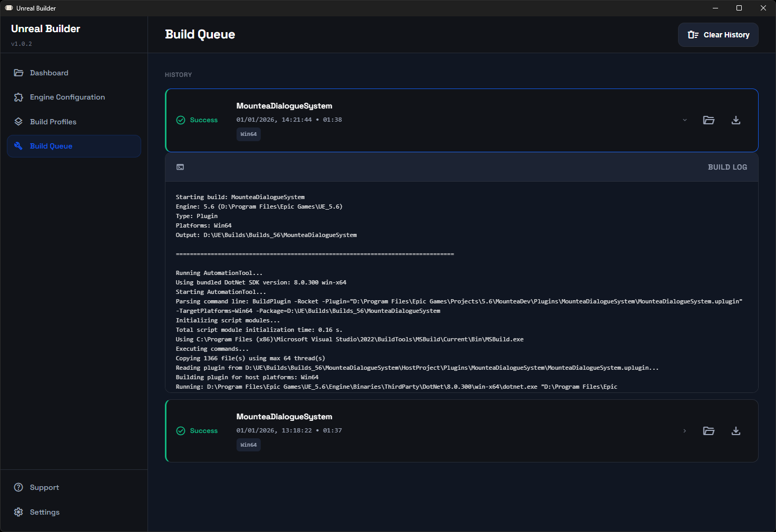Click the Engine Configuration puzzle icon
The height and width of the screenshot is (532, 776).
click(18, 97)
